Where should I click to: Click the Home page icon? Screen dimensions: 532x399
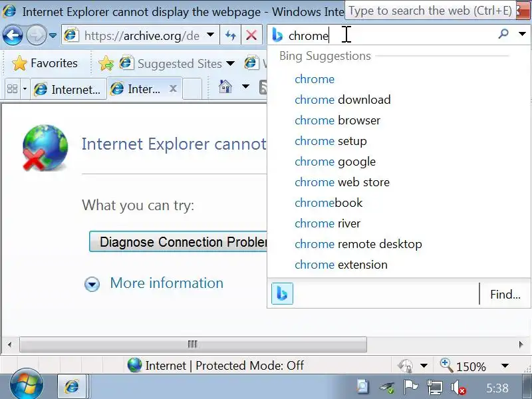pyautogui.click(x=225, y=86)
